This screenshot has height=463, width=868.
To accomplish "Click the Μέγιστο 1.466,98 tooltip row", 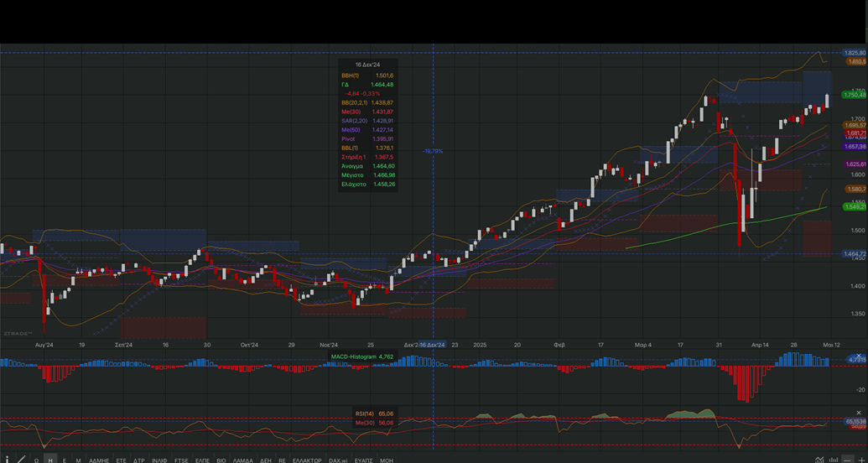I will click(x=368, y=174).
